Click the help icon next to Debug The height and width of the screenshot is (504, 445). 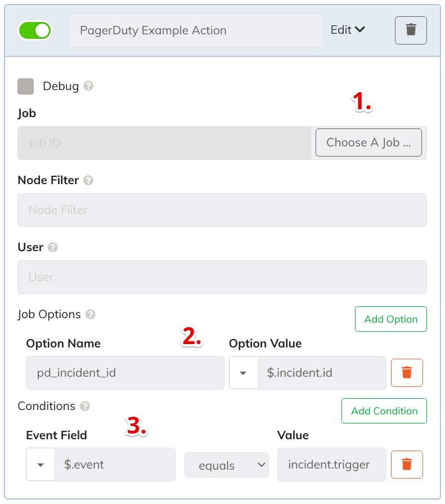pyautogui.click(x=88, y=86)
